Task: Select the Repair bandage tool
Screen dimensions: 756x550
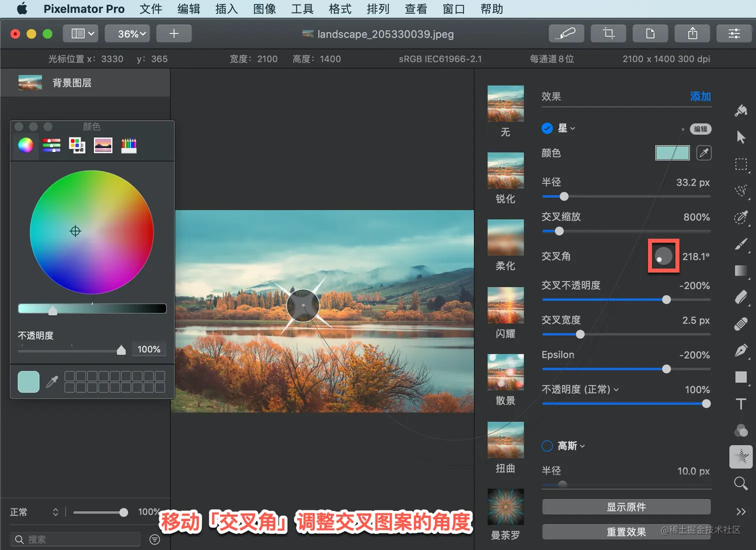Action: click(x=741, y=324)
